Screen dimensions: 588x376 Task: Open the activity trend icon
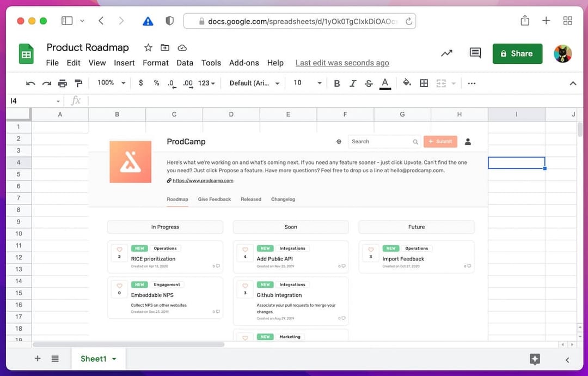click(x=446, y=53)
